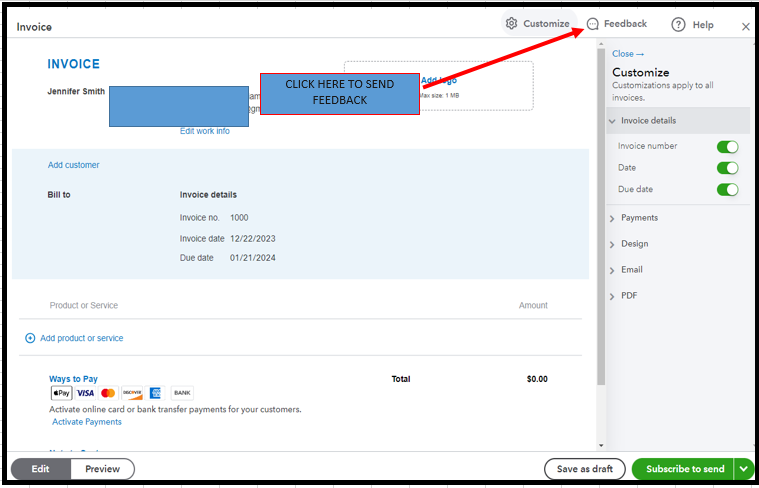Close the invoice window with X
759x488 pixels.
tap(745, 27)
